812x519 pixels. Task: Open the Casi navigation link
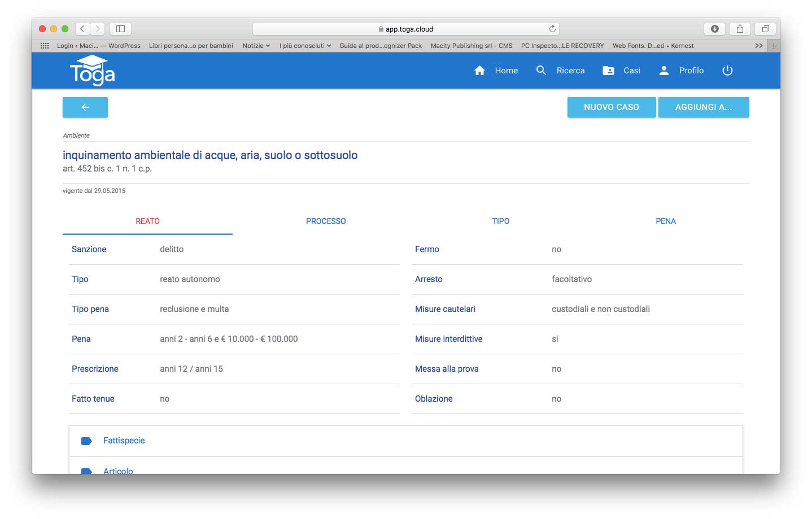[632, 71]
